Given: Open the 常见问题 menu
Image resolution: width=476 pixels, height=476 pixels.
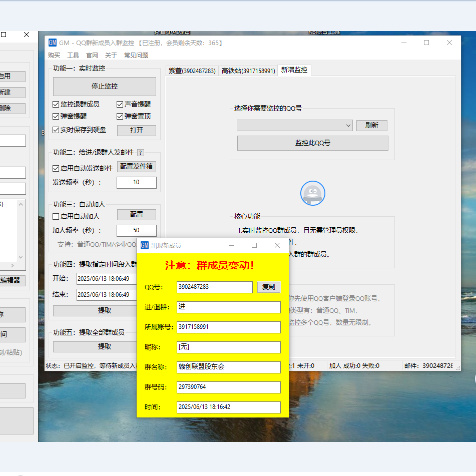Looking at the screenshot, I should (x=136, y=56).
